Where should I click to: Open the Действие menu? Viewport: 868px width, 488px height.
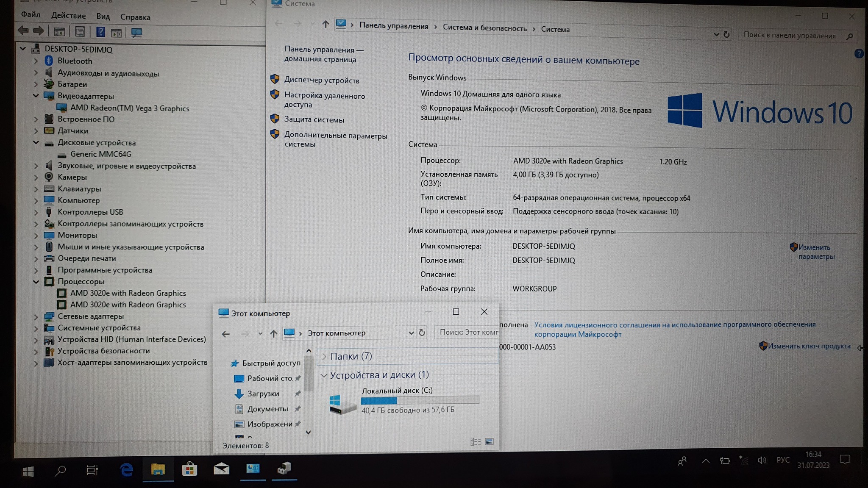(x=68, y=16)
